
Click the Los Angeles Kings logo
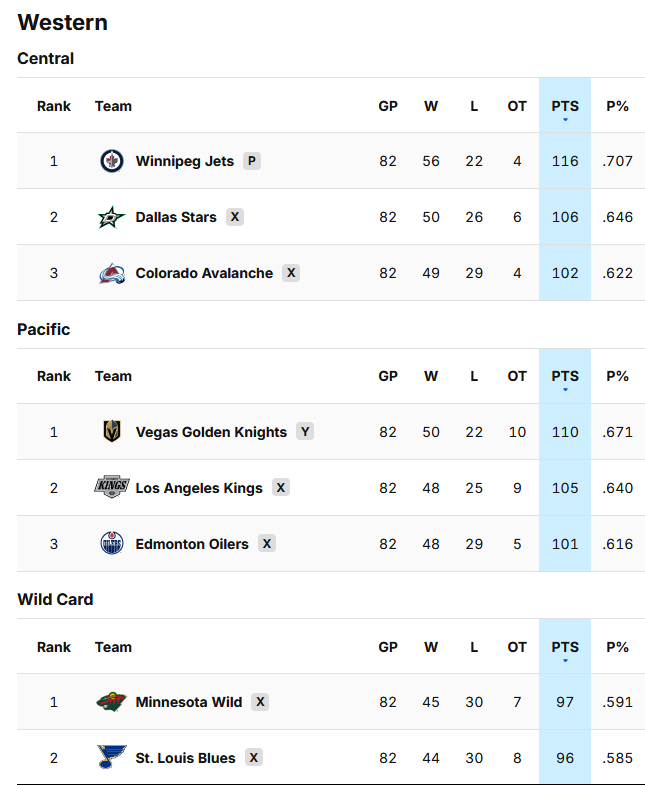(112, 487)
